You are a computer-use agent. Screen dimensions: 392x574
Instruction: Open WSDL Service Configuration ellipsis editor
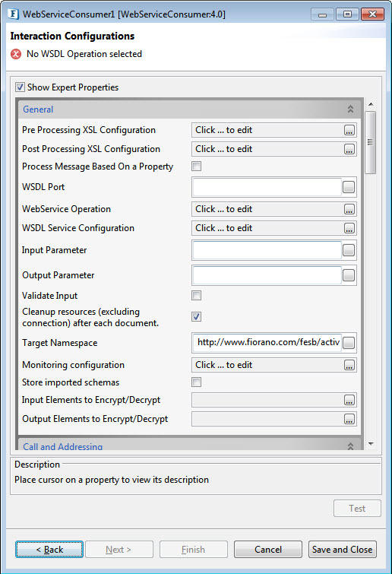pyautogui.click(x=349, y=228)
